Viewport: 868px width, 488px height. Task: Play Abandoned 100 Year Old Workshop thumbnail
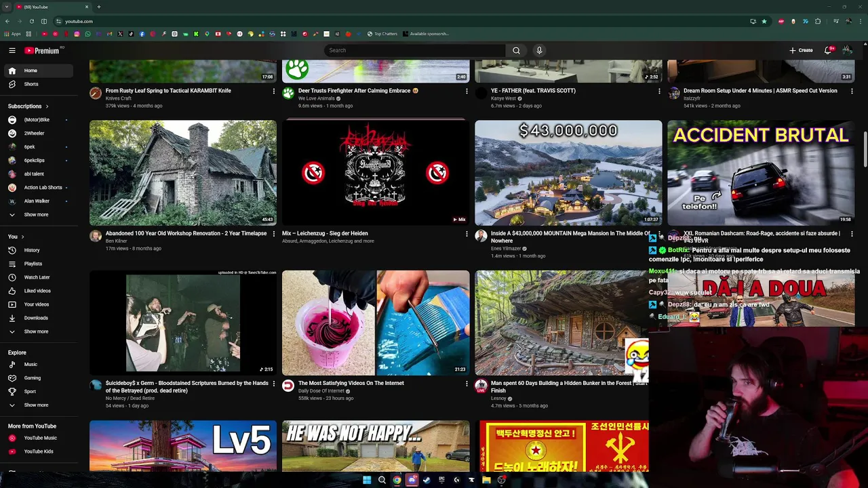tap(183, 173)
